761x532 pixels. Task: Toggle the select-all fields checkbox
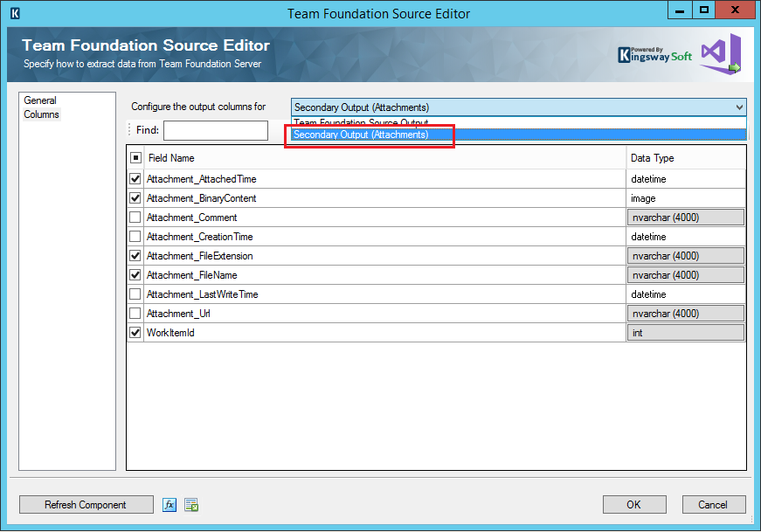(135, 157)
